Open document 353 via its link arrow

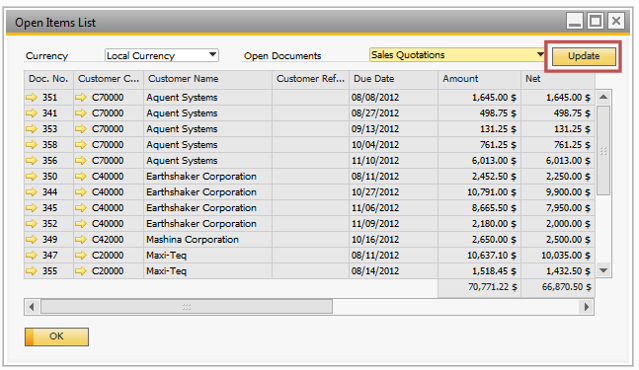31,129
